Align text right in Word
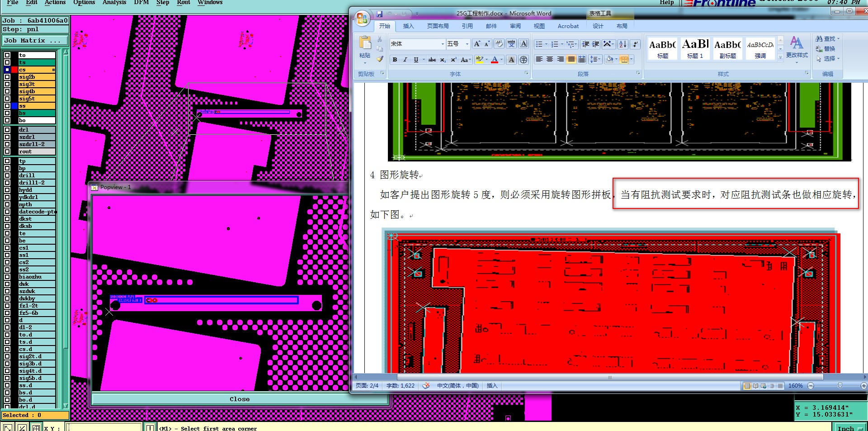The width and height of the screenshot is (868, 431). pos(561,59)
